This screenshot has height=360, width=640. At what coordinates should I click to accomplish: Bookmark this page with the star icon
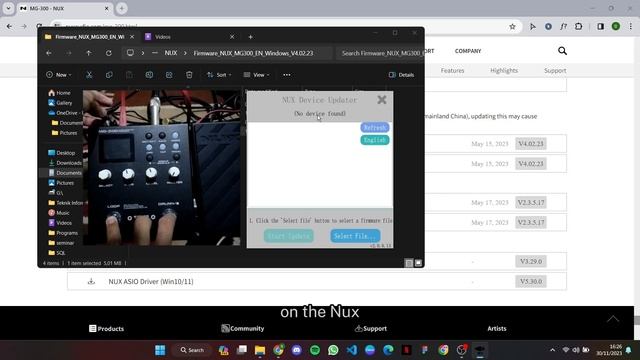[x=512, y=27]
